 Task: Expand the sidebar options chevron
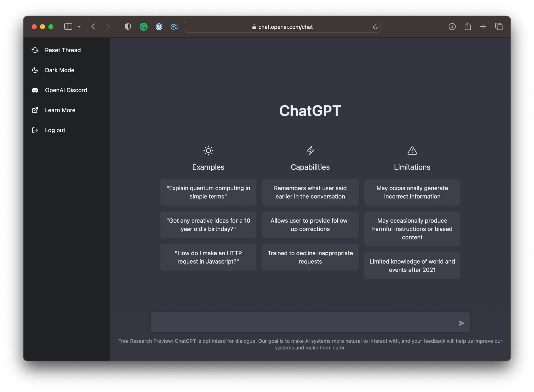(79, 27)
